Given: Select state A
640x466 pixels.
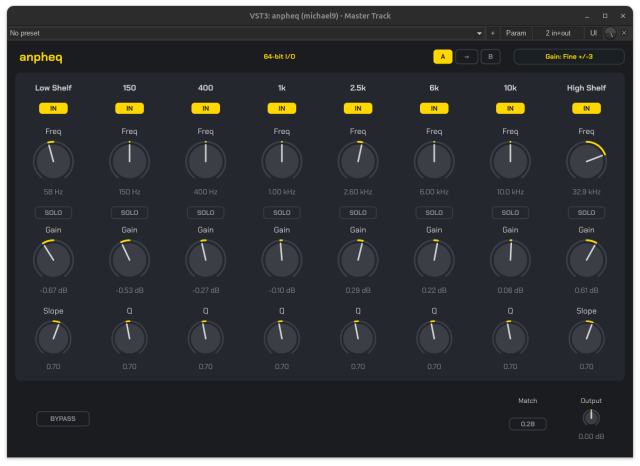Looking at the screenshot, I should tap(442, 57).
